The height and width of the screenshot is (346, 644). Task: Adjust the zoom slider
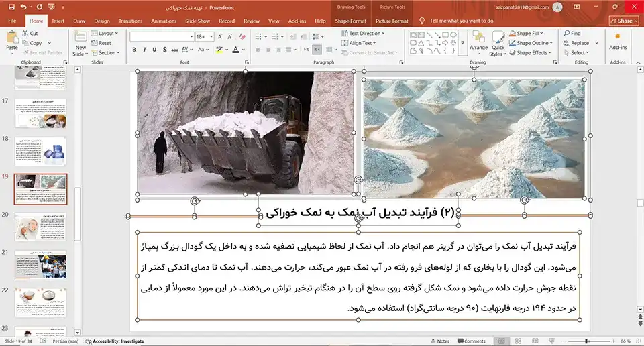[587, 341]
